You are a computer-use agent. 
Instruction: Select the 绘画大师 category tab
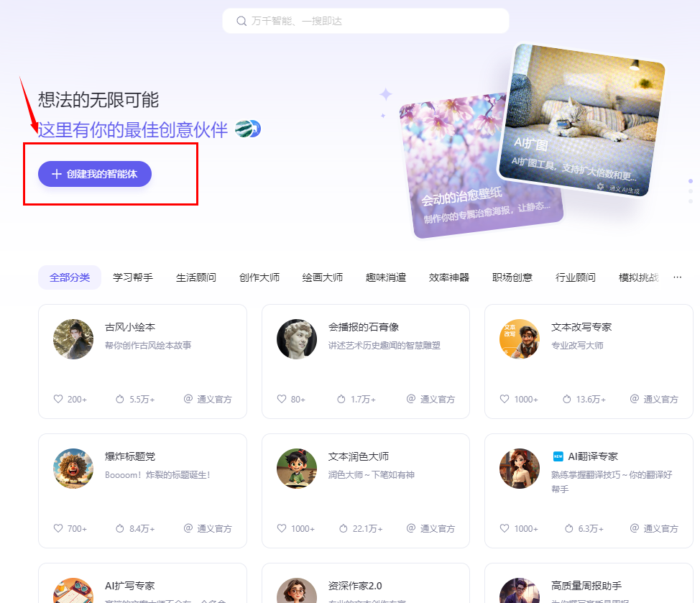coord(322,277)
